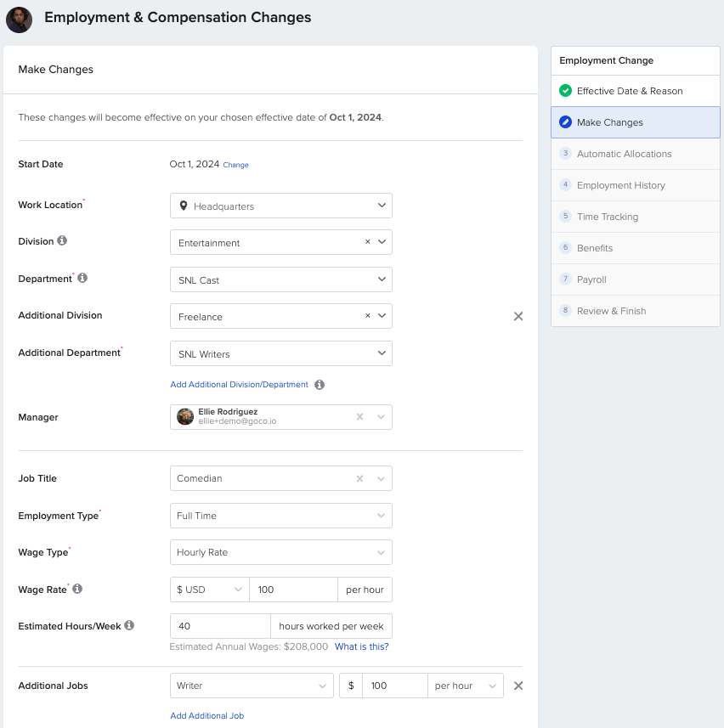Clear the Comedian job title
Viewport: 724px width, 728px height.
pos(359,478)
